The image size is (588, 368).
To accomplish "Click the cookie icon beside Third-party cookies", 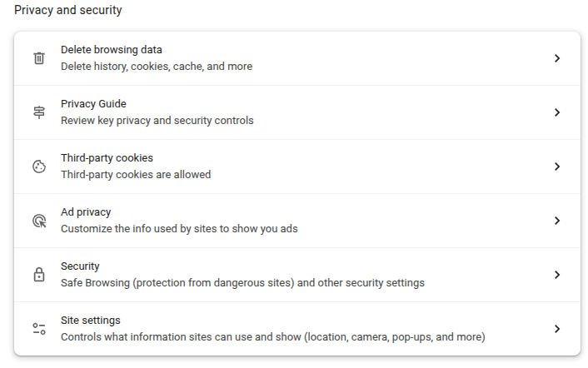I will [39, 167].
